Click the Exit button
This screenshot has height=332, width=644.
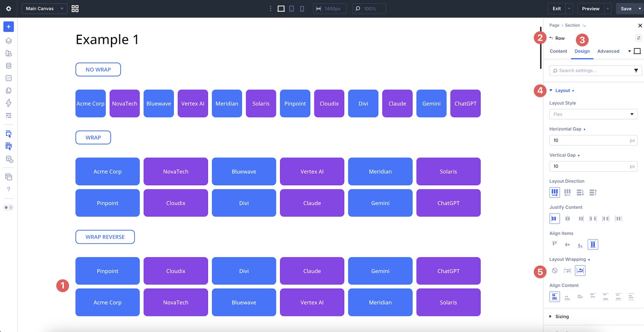(557, 9)
